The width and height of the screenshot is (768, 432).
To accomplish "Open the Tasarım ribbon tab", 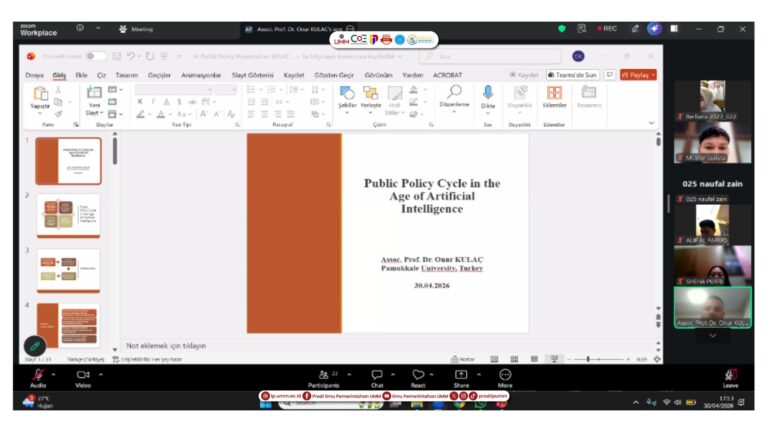I will (126, 75).
